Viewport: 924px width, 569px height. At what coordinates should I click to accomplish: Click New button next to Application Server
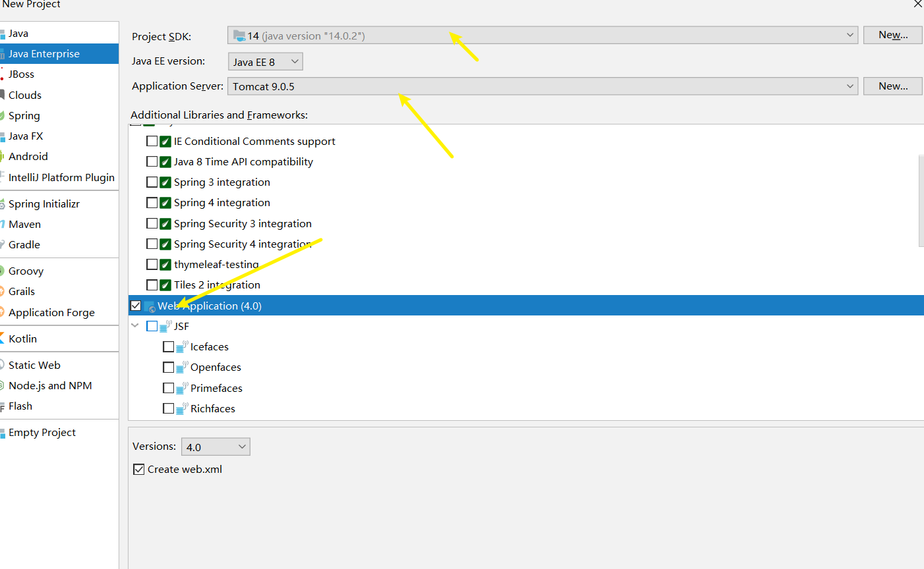[893, 86]
